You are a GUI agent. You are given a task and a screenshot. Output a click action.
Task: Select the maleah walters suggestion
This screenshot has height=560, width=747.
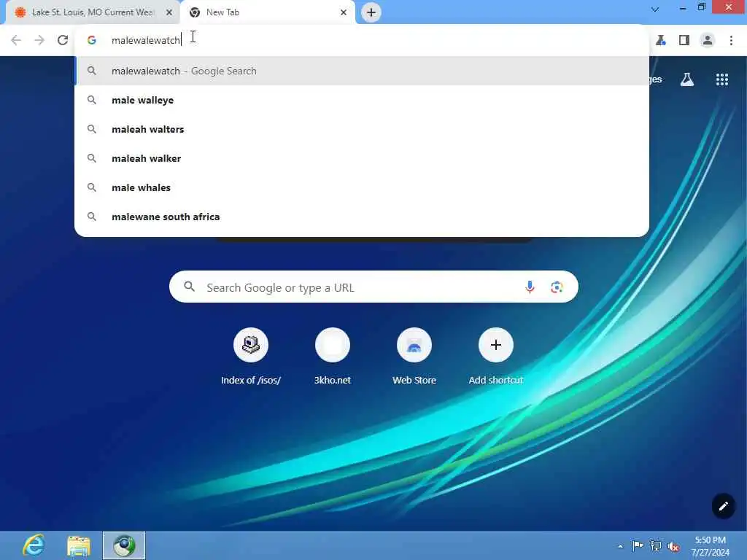[x=362, y=129]
